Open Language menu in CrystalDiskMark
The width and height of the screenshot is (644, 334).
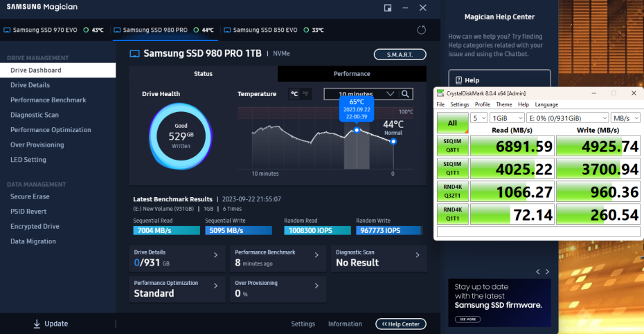pyautogui.click(x=546, y=104)
